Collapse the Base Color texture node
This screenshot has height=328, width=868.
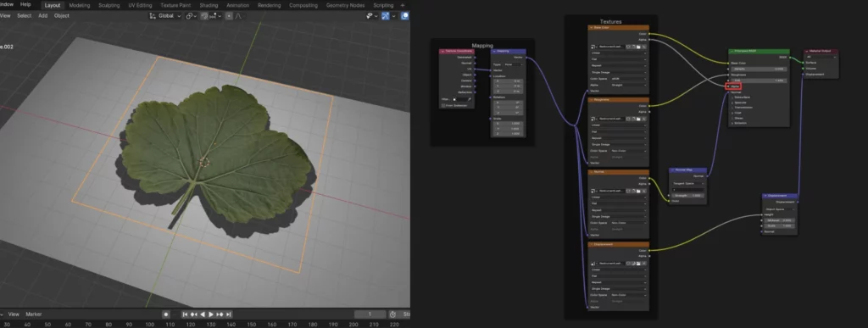point(591,28)
